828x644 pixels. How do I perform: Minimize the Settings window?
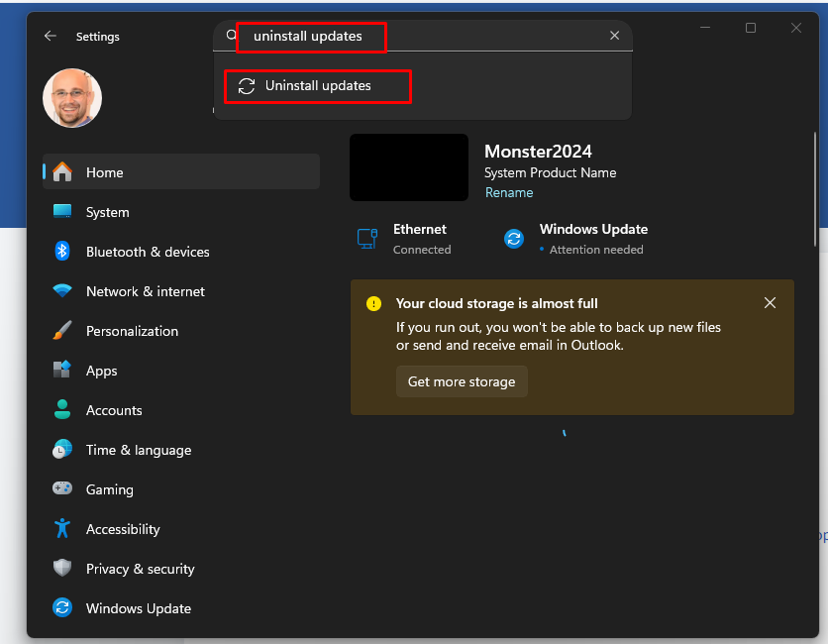(x=705, y=28)
